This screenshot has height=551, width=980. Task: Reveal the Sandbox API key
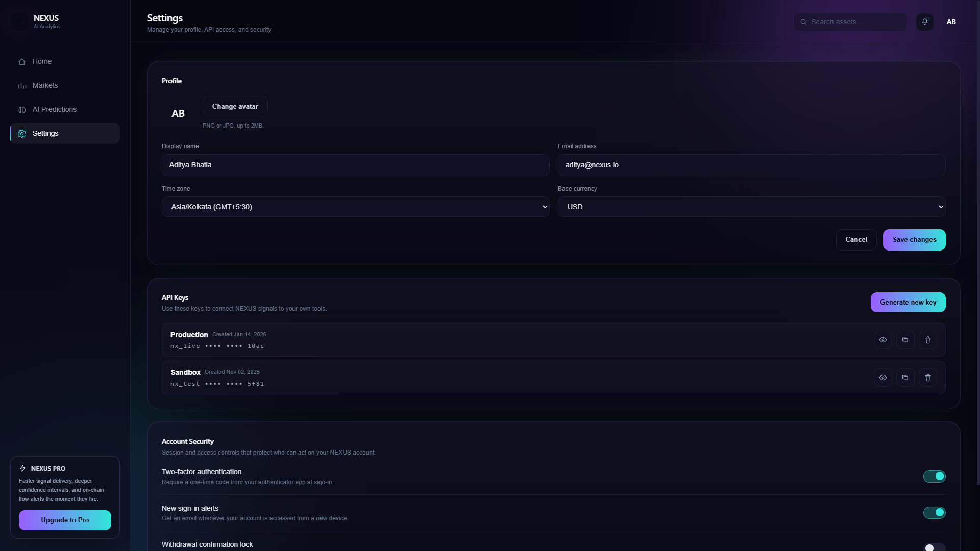(883, 378)
